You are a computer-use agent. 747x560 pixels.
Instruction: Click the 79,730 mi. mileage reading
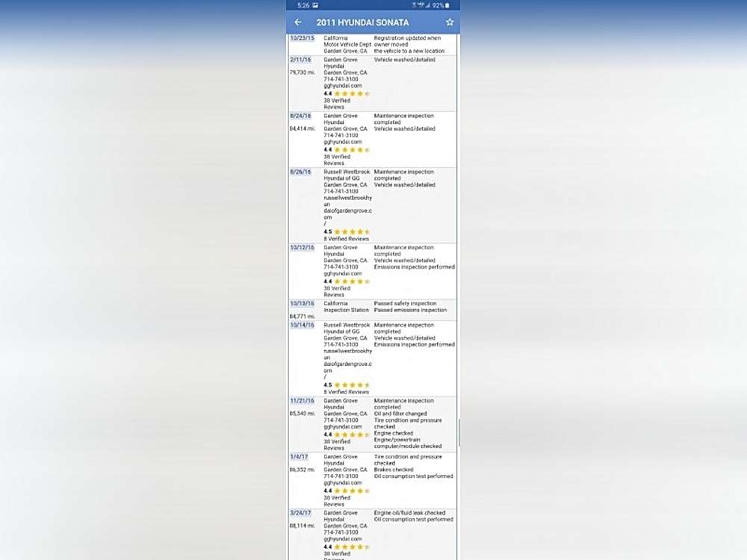click(302, 72)
